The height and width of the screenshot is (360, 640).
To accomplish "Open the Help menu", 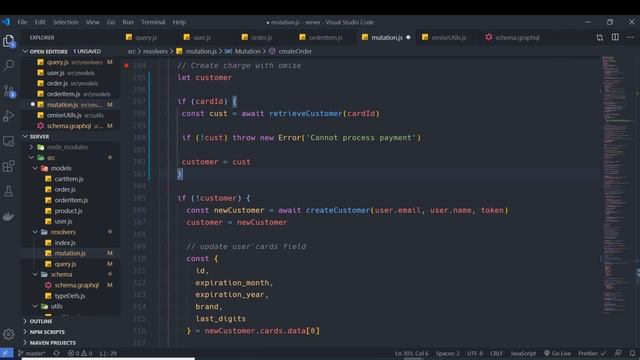I will tap(179, 22).
